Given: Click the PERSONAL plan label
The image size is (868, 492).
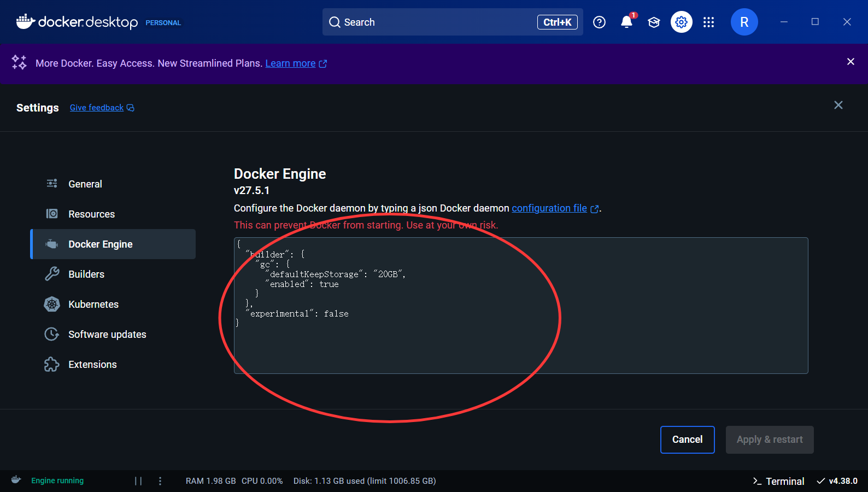Looking at the screenshot, I should (163, 23).
